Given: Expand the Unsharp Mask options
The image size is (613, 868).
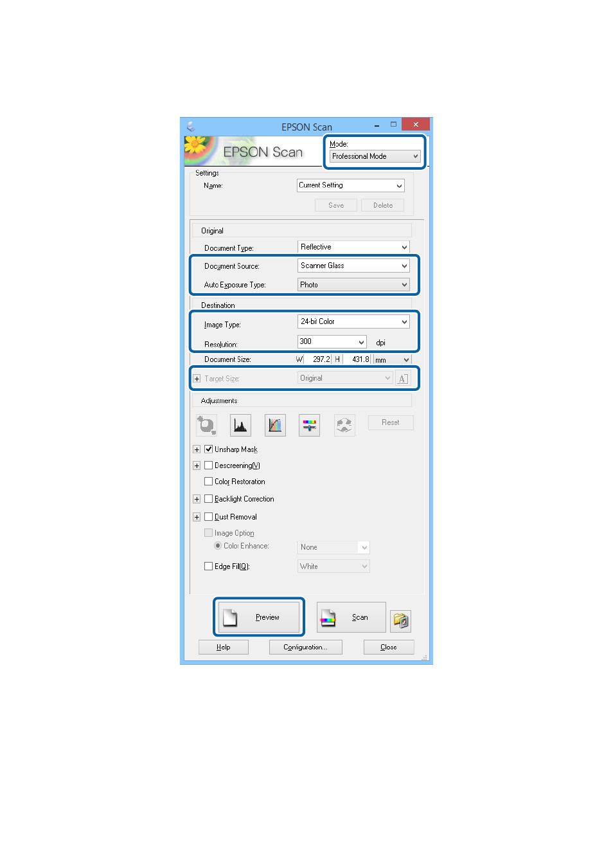Looking at the screenshot, I should (197, 449).
